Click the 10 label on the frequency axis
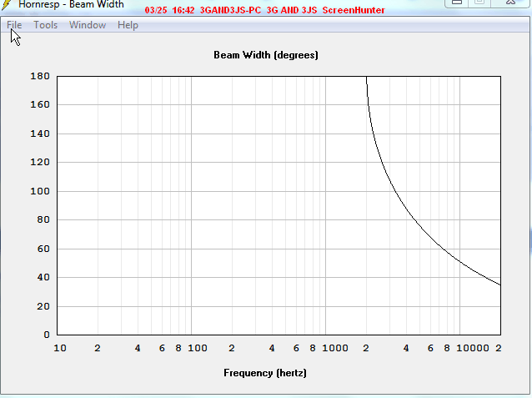Viewport: 532px width, 398px height. click(60, 348)
